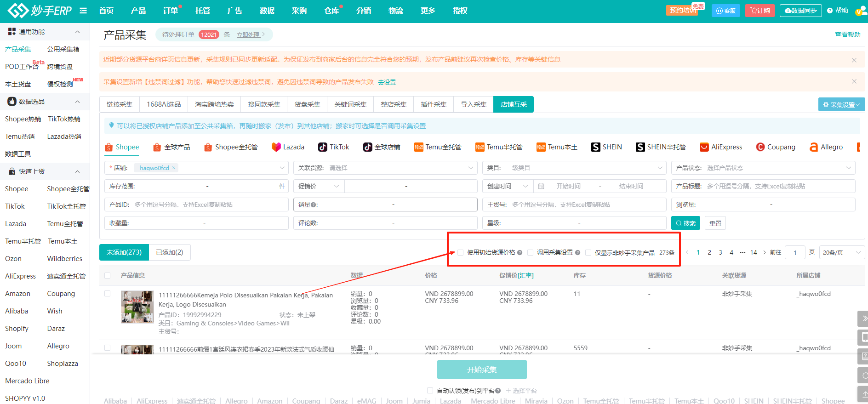The image size is (868, 404).
Task: Switch to the 1688AI选品 tab
Action: (164, 104)
